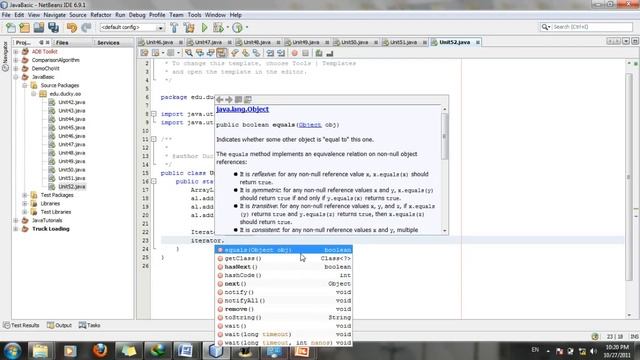The image size is (640, 360).
Task: Collapse the Javadoc comment fold at line 11
Action: [x=154, y=139]
